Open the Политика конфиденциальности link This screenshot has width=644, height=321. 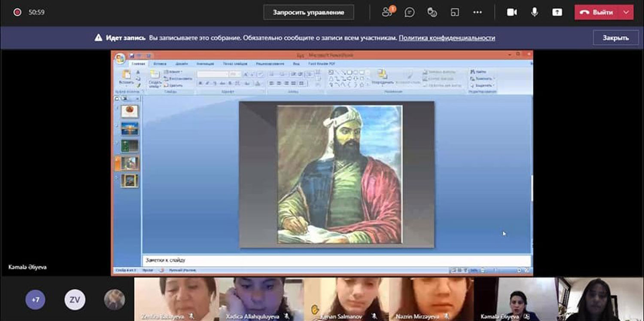447,38
